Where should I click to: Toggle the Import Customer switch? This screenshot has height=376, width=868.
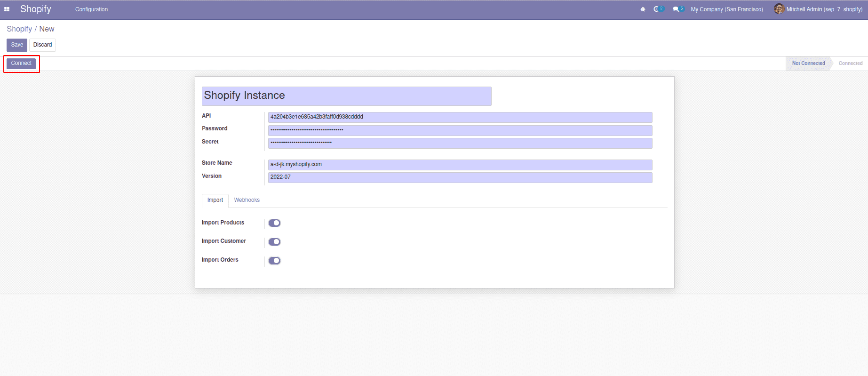274,242
